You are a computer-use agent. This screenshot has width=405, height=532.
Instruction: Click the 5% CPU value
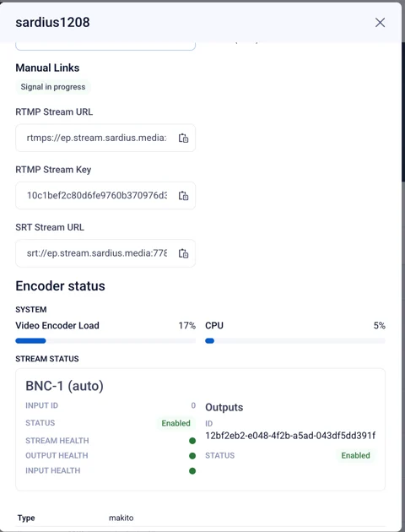point(379,326)
